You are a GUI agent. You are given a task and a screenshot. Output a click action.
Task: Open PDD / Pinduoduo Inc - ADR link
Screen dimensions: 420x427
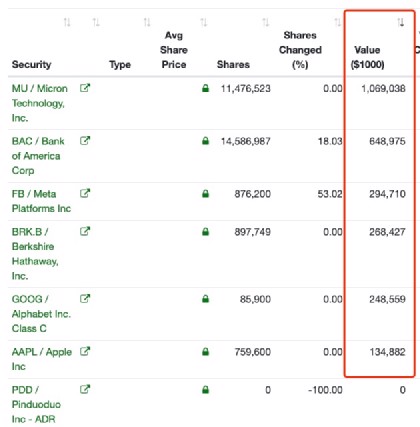(36, 404)
